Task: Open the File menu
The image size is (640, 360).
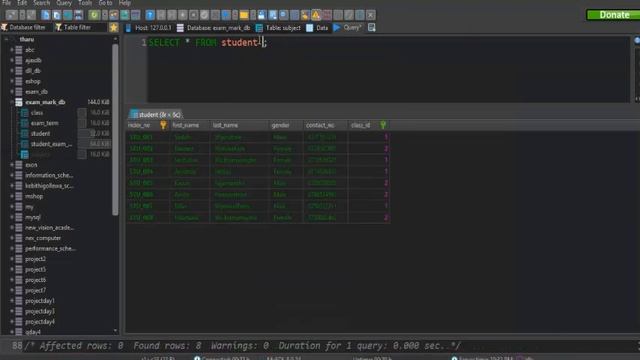Action: tap(6, 3)
